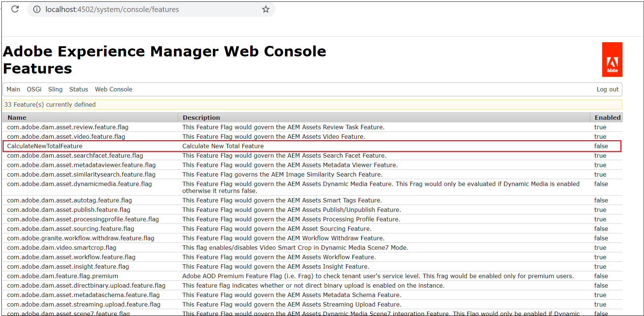Click com.adobe.dam.video.smartcrop.flag name
Viewport: 644px width, 316px height.
coord(62,248)
